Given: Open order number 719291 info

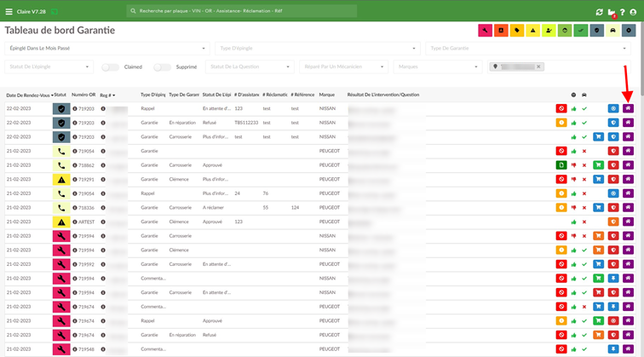Looking at the screenshot, I should point(75,180).
